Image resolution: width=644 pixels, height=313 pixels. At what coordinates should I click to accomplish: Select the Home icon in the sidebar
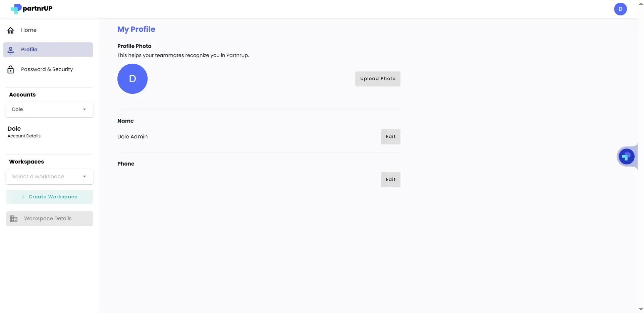tap(10, 30)
